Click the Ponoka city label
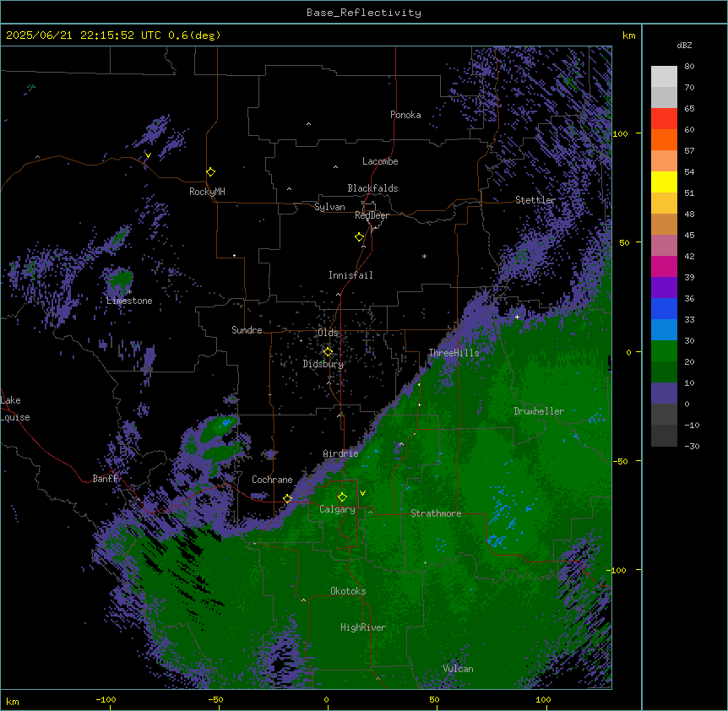Viewport: 728px width, 711px height. (405, 115)
